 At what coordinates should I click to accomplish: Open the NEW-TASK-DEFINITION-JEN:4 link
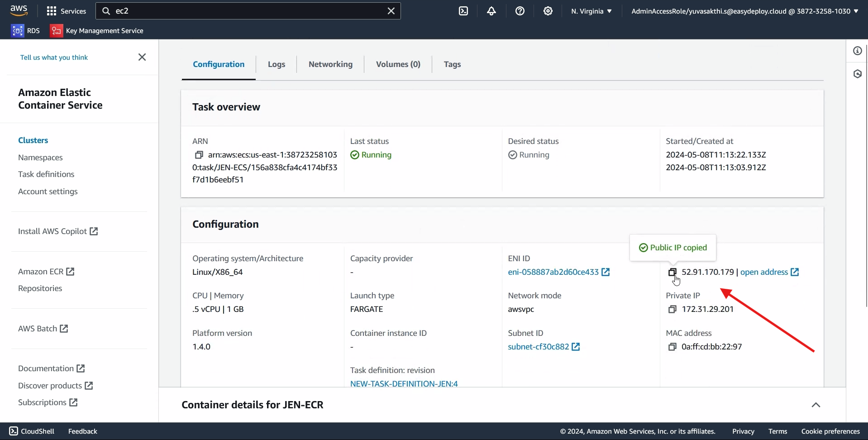404,383
